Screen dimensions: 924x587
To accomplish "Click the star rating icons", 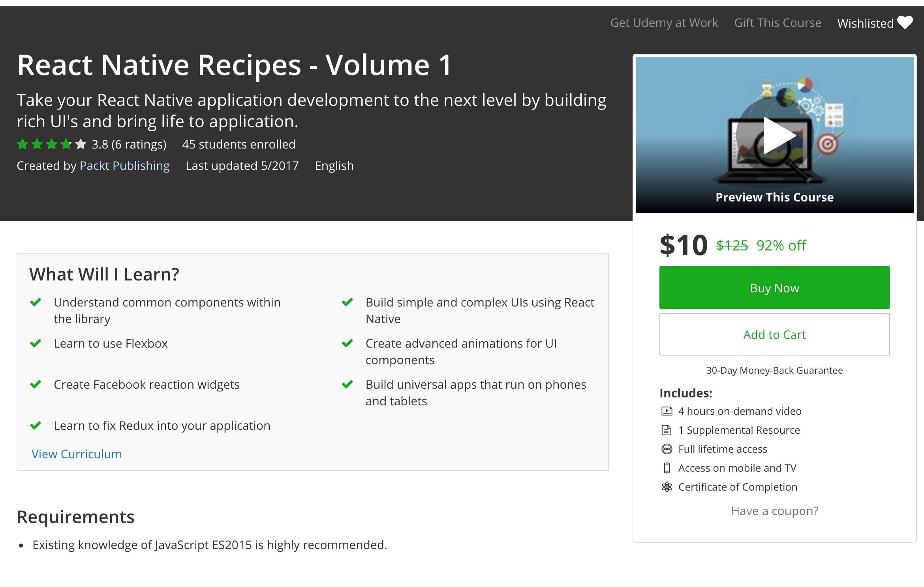I will tap(51, 144).
